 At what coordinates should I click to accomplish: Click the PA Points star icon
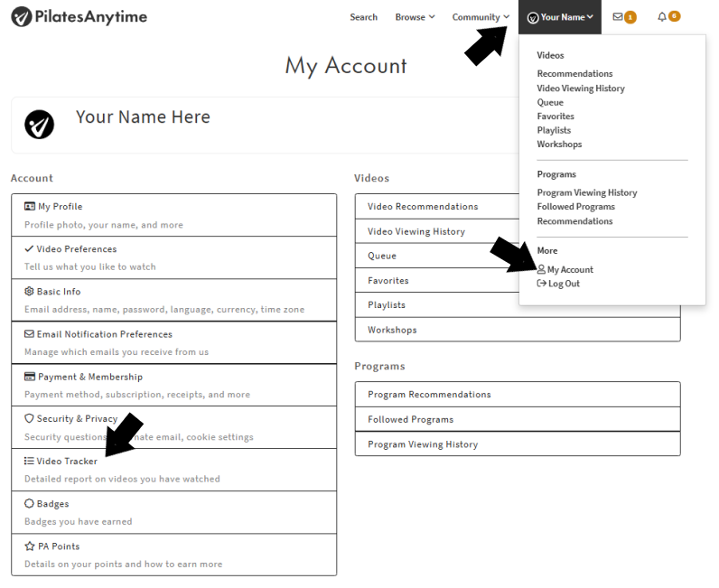(x=30, y=546)
